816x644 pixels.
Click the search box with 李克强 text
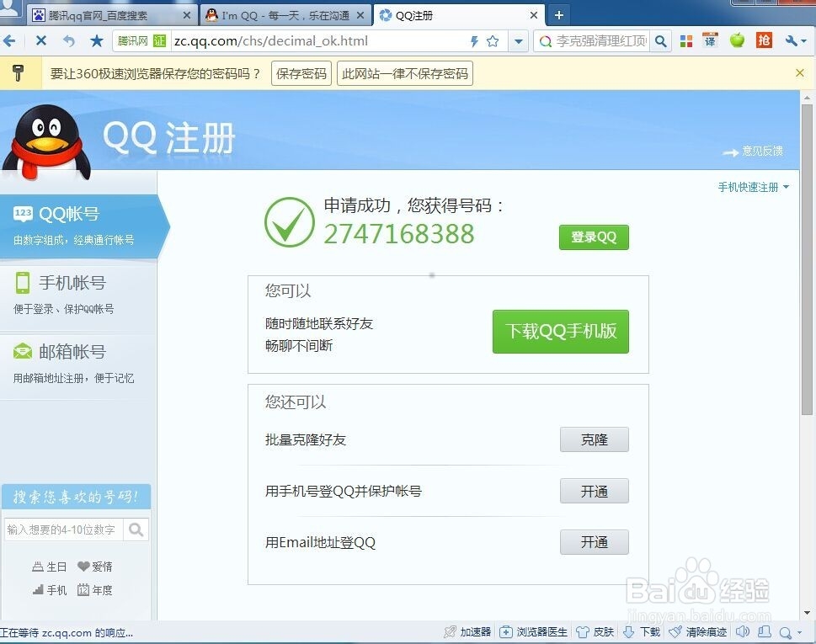coord(601,41)
